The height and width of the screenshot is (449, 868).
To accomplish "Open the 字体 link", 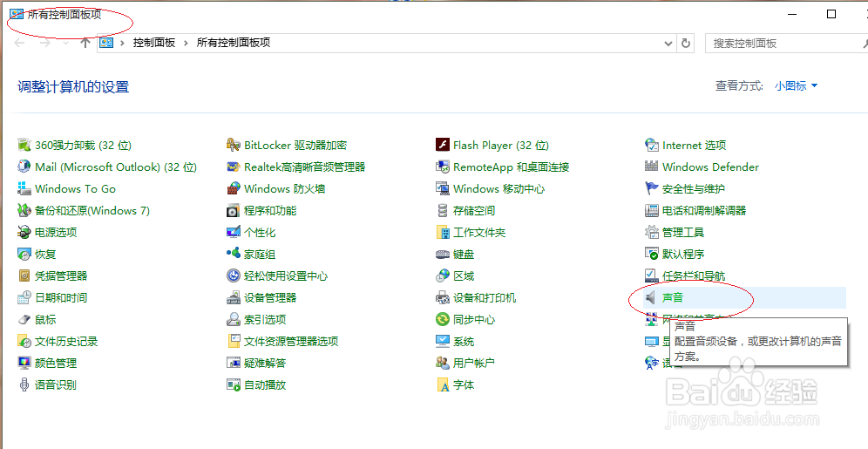I will pos(464,384).
